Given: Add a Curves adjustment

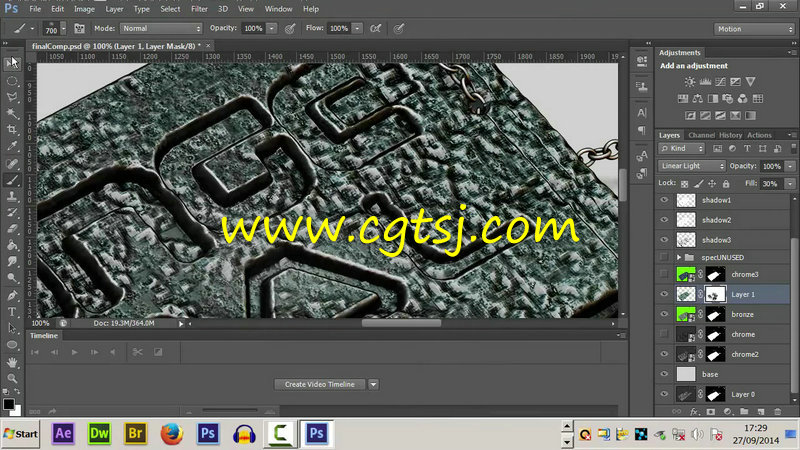Looking at the screenshot, I should (720, 82).
